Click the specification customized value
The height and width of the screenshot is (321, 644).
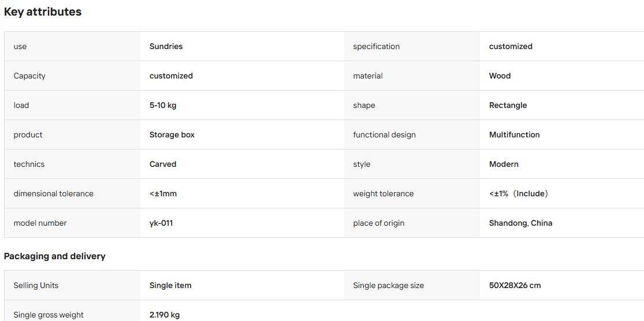pyautogui.click(x=511, y=46)
